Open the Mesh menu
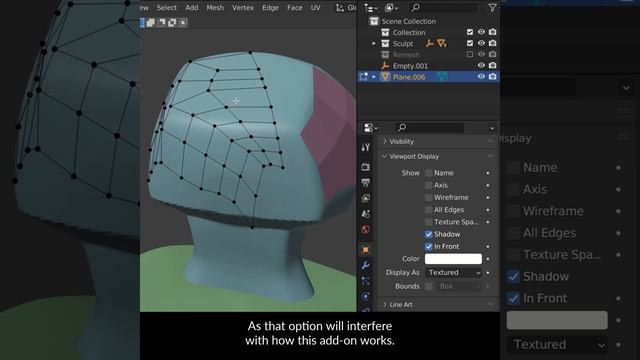This screenshot has height=360, width=640. pyautogui.click(x=215, y=8)
